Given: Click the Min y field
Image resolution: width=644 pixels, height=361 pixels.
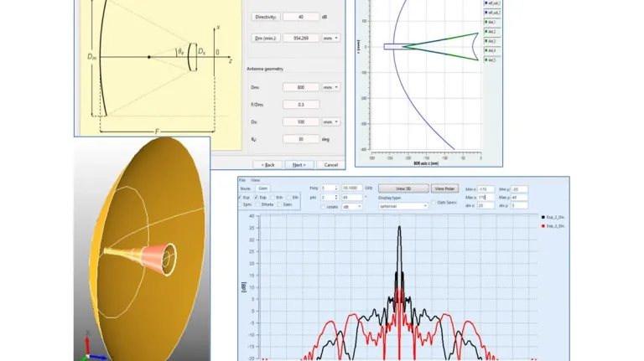Looking at the screenshot, I should pos(519,189).
